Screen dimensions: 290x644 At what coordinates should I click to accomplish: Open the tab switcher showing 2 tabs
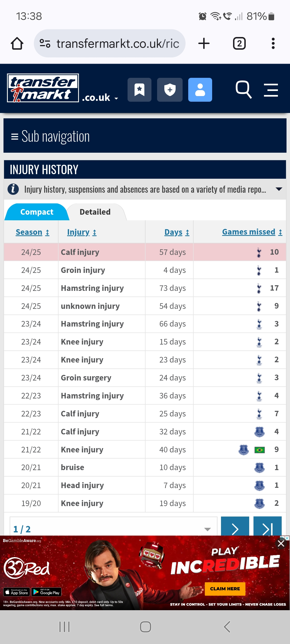click(x=239, y=43)
